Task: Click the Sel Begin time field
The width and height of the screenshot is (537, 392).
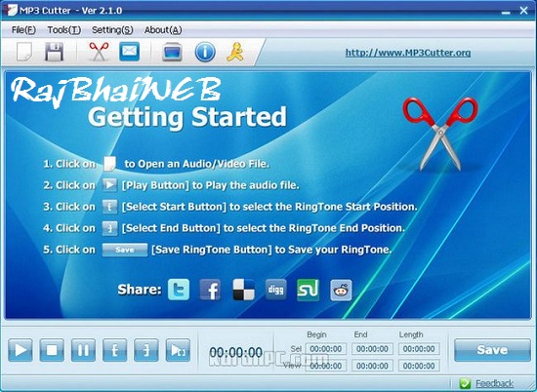Action: tap(326, 349)
